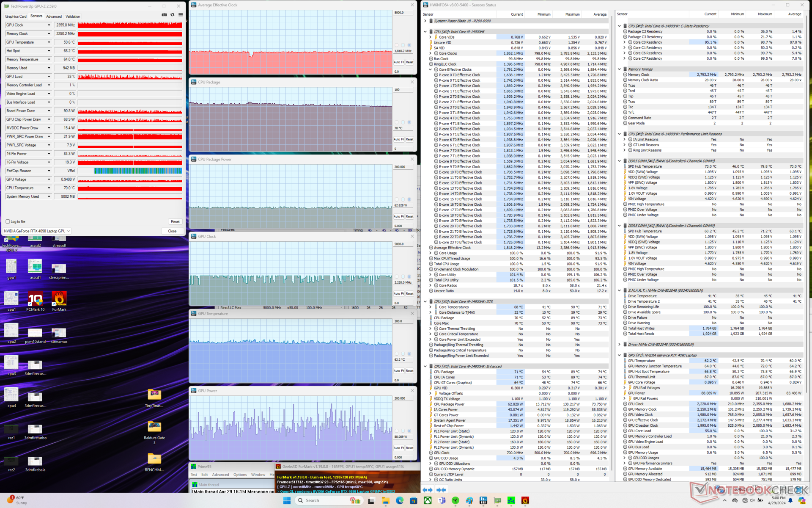Select the 3dmfireturbo desktop file icon

pos(35,431)
